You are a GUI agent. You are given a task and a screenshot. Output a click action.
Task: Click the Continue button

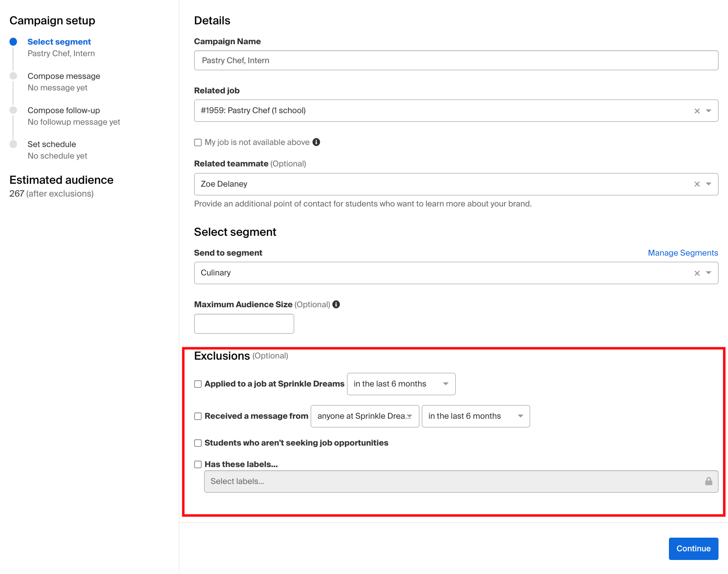click(693, 548)
